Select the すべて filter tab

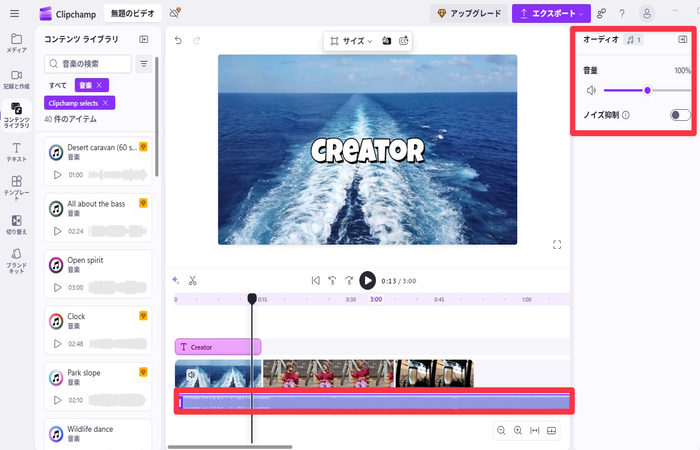[x=58, y=85]
